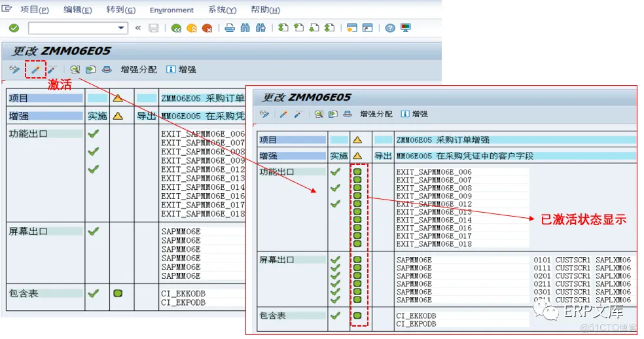Click the green status indicator next to CI_EKKODB
This screenshot has width=644, height=339.
coord(118,294)
